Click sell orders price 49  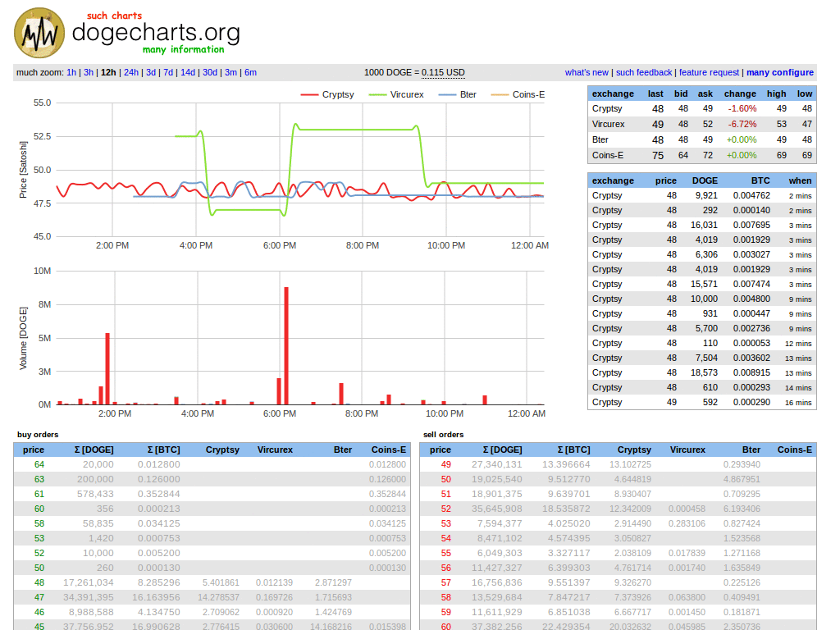click(445, 464)
